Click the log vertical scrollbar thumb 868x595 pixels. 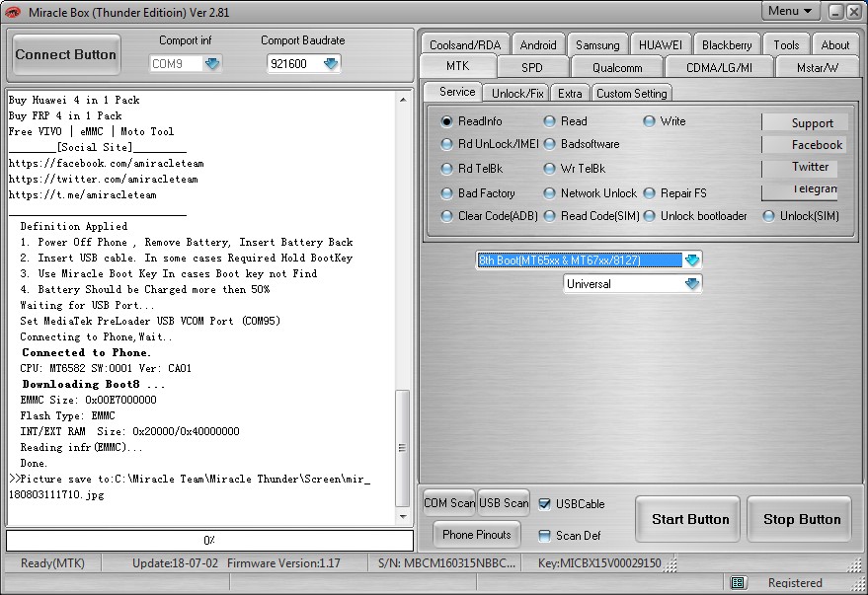(x=403, y=448)
